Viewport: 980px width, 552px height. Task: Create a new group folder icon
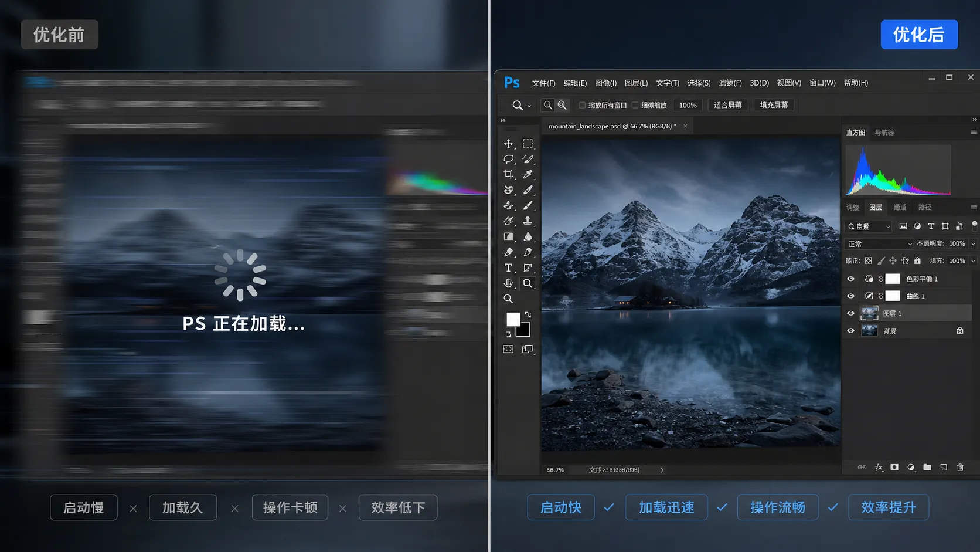927,468
